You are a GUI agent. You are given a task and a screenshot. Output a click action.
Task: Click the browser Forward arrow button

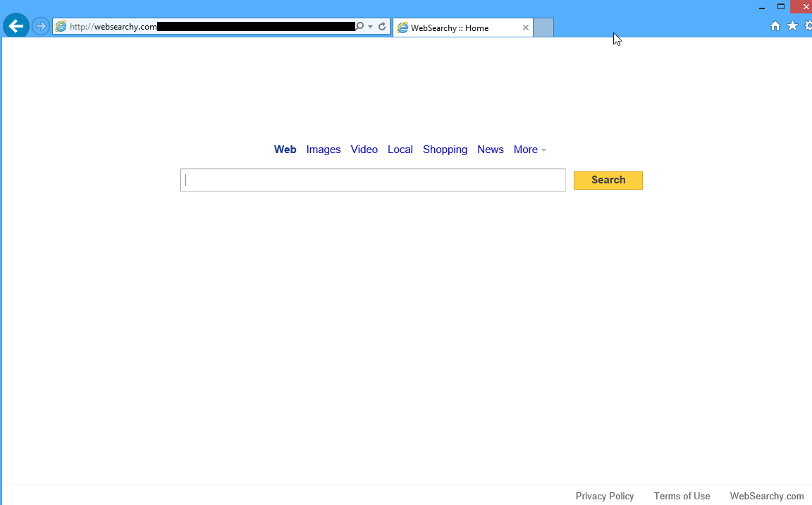point(40,26)
